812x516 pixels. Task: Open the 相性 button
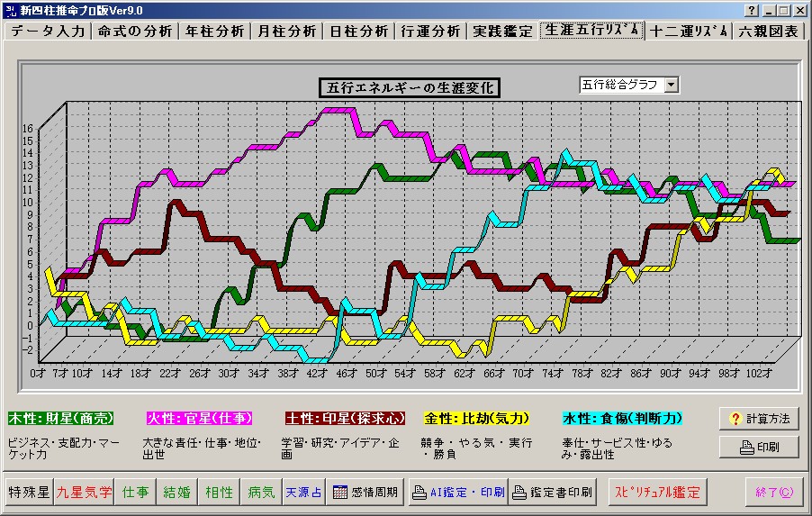219,492
